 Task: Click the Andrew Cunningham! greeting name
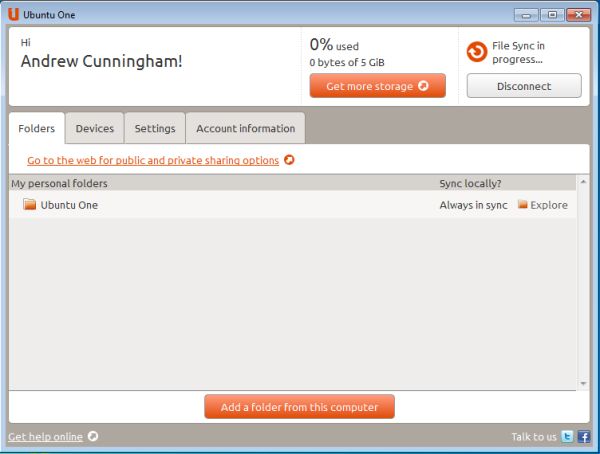[101, 61]
